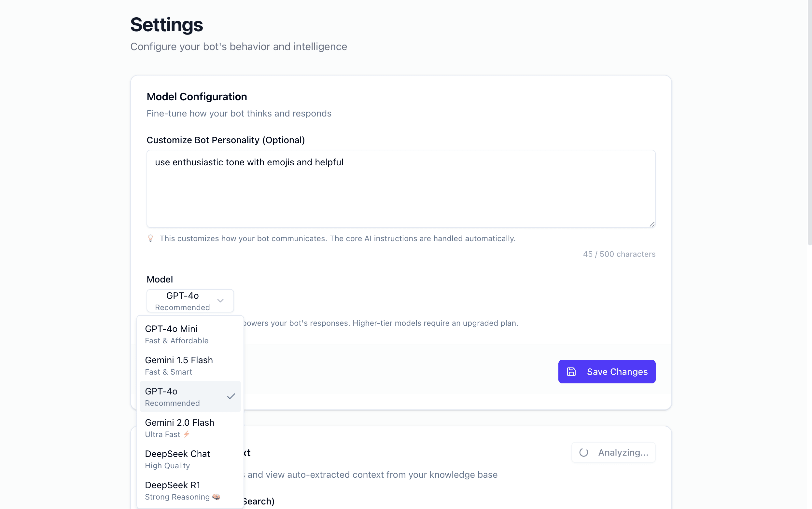Click the resize handle of the personality textarea

(651, 224)
